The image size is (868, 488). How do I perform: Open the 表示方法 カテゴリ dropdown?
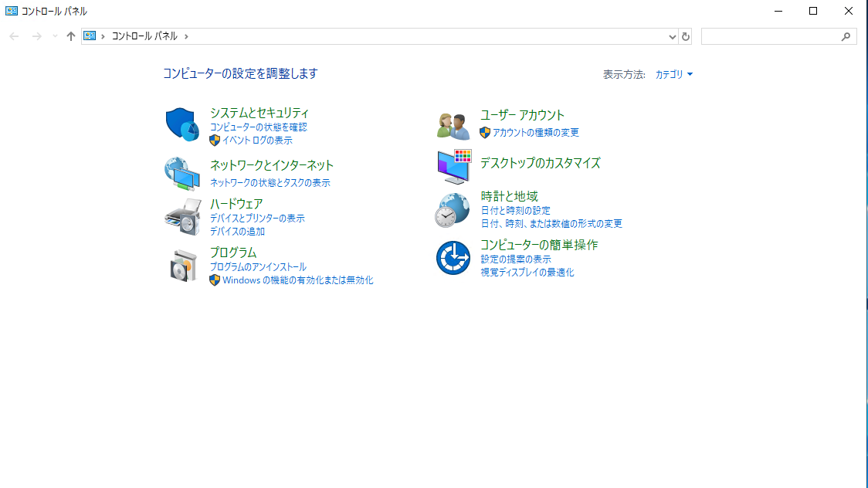pyautogui.click(x=670, y=74)
